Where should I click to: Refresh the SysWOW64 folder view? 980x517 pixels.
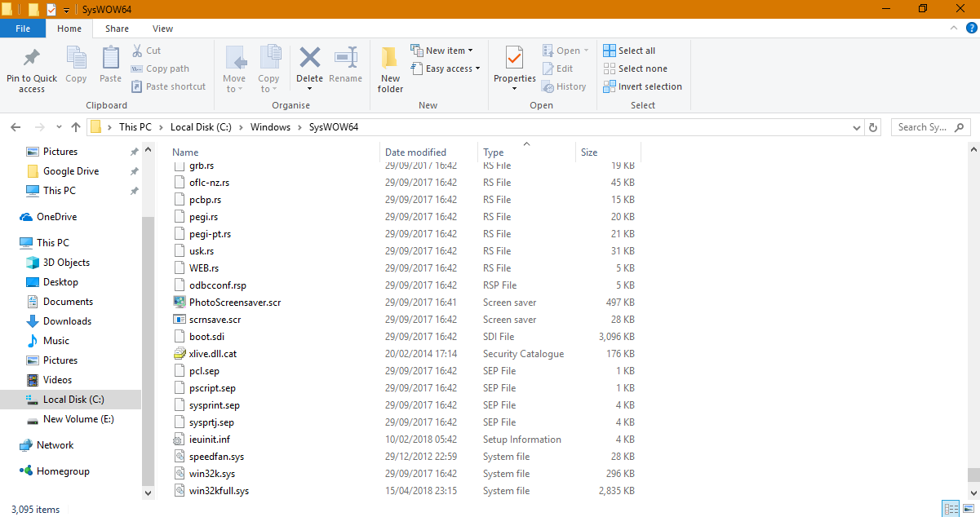[x=873, y=127]
